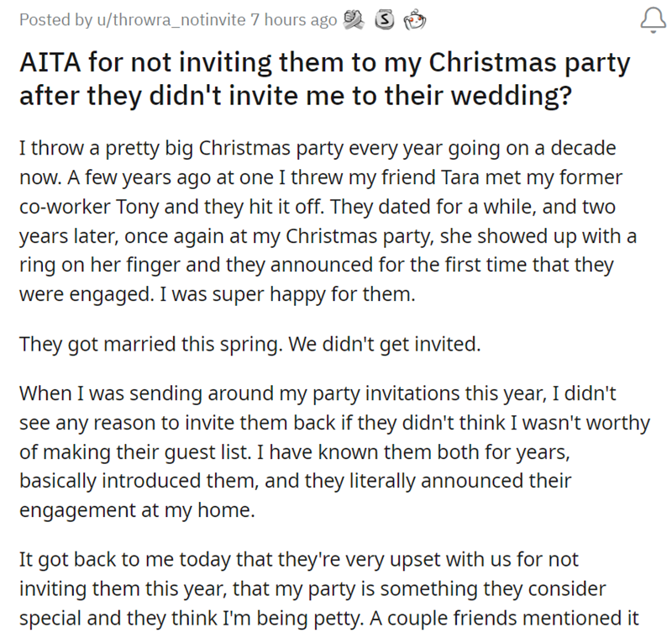Viewport: 672px width, 633px height.
Task: Click the notification bell icon
Action: coord(652,21)
